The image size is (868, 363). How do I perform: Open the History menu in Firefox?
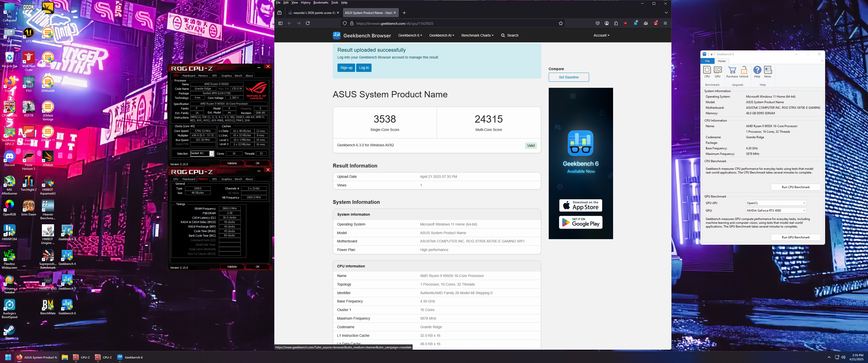pos(305,3)
